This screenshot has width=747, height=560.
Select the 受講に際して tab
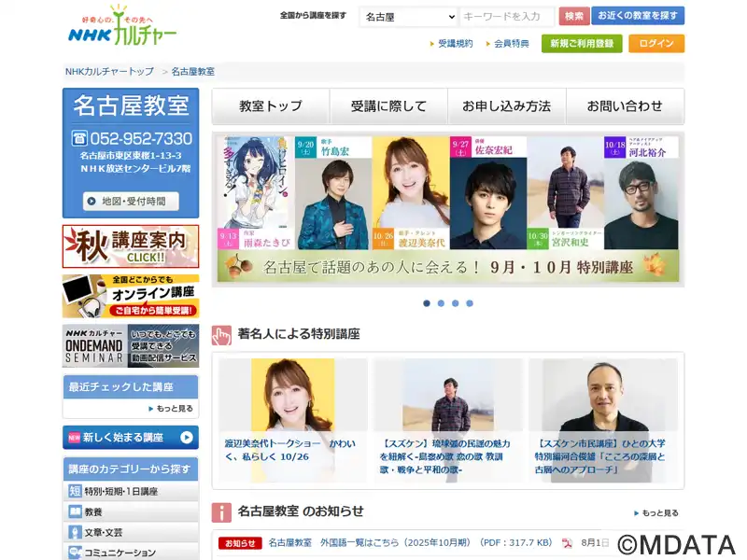click(x=388, y=106)
